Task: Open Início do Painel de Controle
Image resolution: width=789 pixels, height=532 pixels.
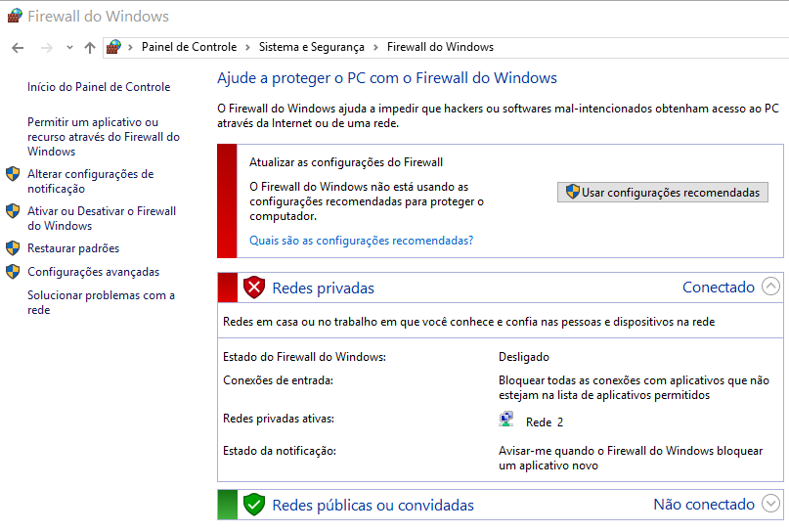Action: 99,87
